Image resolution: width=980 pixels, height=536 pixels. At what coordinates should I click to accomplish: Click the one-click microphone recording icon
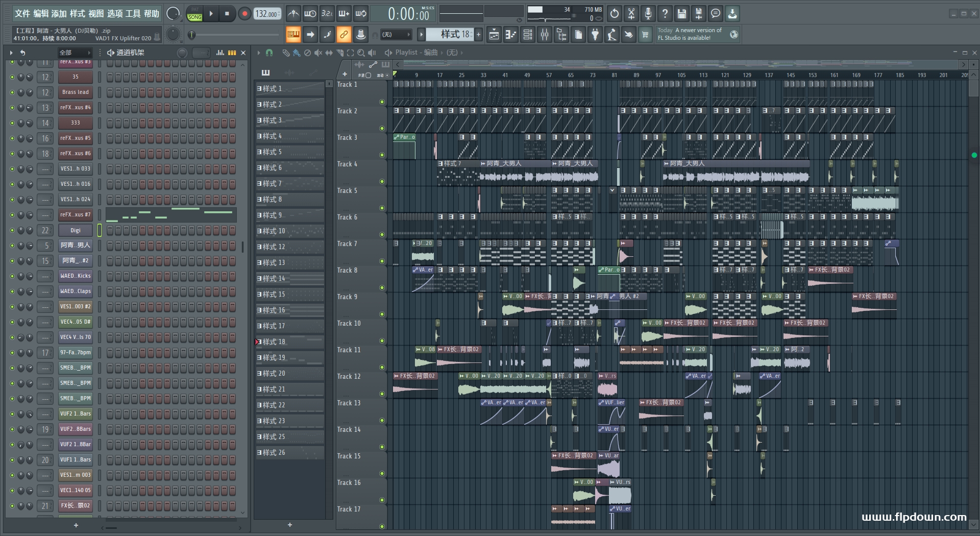(648, 14)
